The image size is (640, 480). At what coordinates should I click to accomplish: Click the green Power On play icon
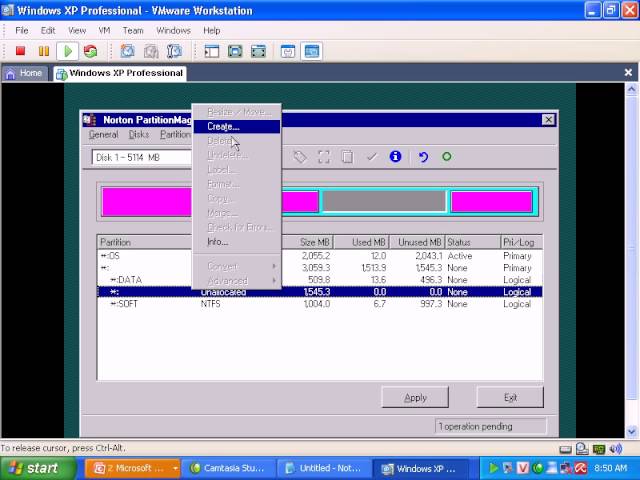coord(68,51)
